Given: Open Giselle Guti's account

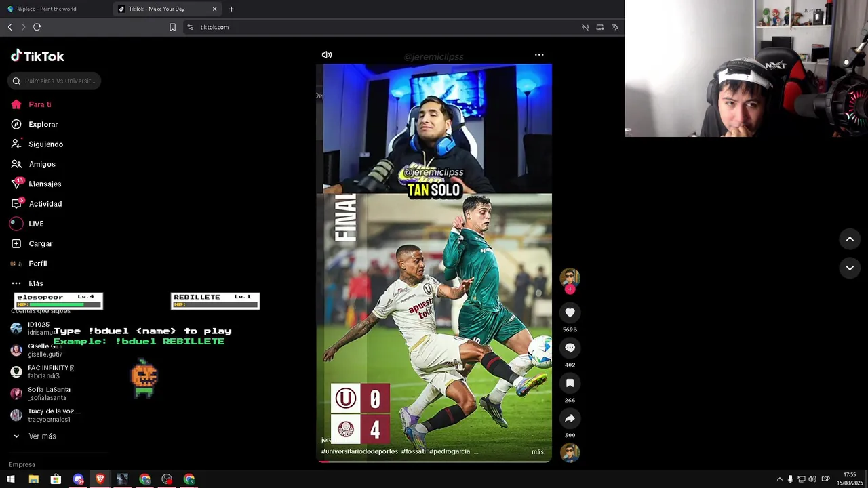Looking at the screenshot, I should [x=44, y=350].
